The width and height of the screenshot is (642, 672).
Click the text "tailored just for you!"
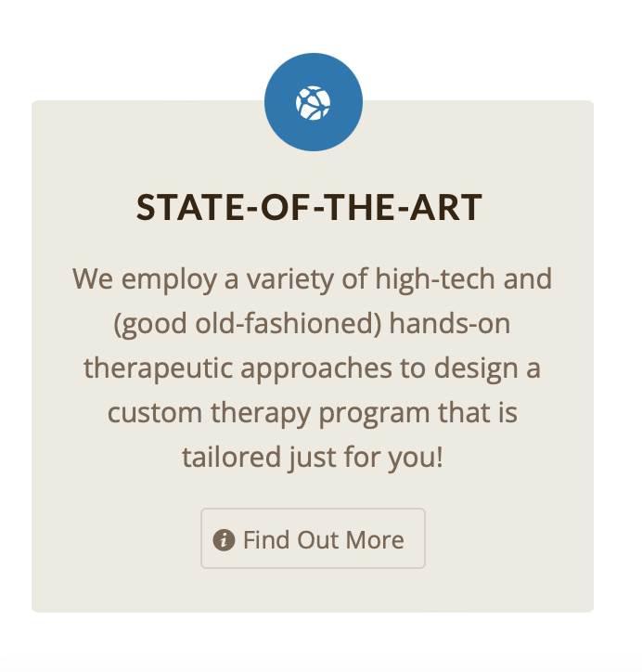tap(313, 459)
